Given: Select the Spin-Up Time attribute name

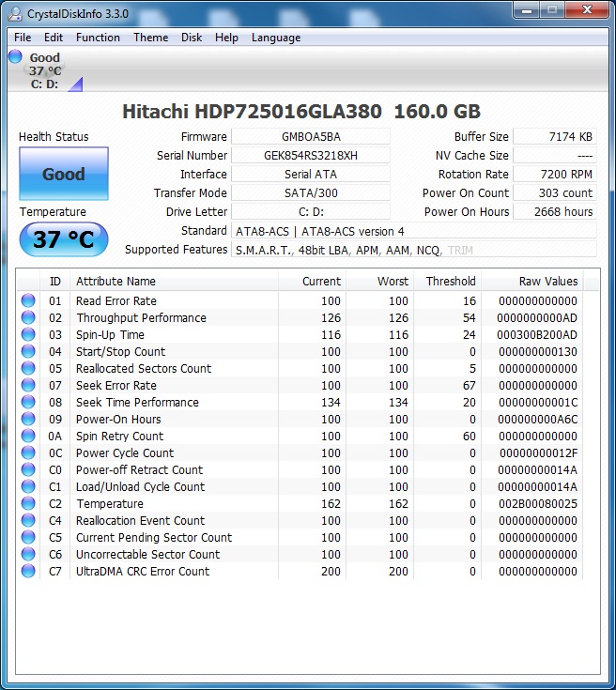Looking at the screenshot, I should pos(110,335).
